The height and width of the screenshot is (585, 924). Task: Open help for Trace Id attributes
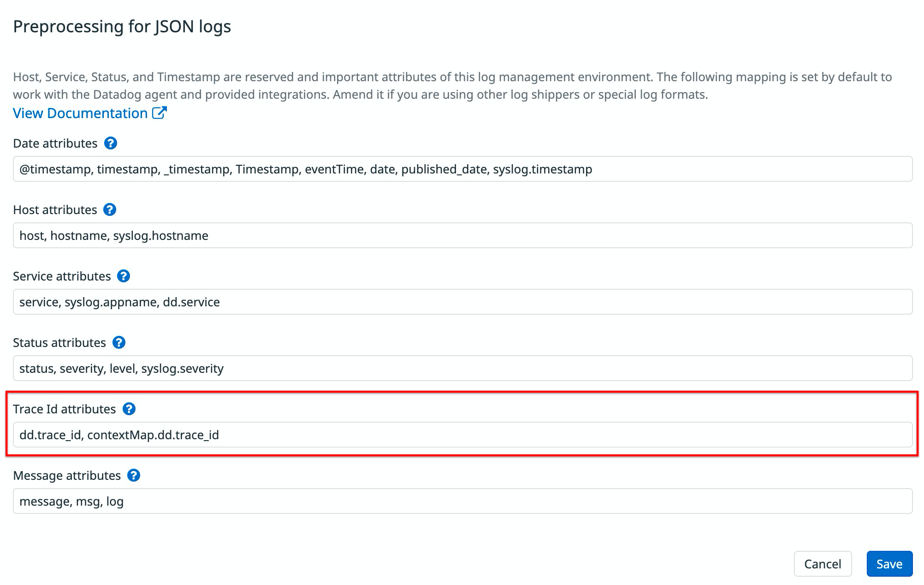pyautogui.click(x=130, y=409)
